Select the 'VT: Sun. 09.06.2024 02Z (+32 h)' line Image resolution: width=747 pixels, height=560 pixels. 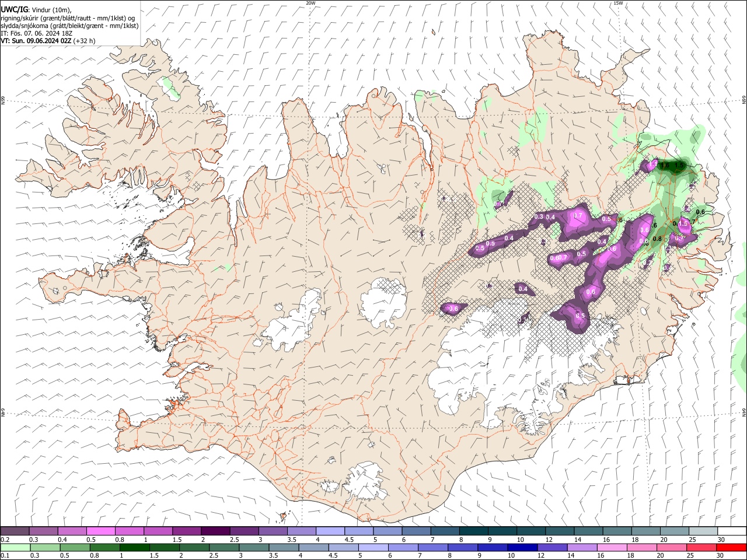(48, 41)
